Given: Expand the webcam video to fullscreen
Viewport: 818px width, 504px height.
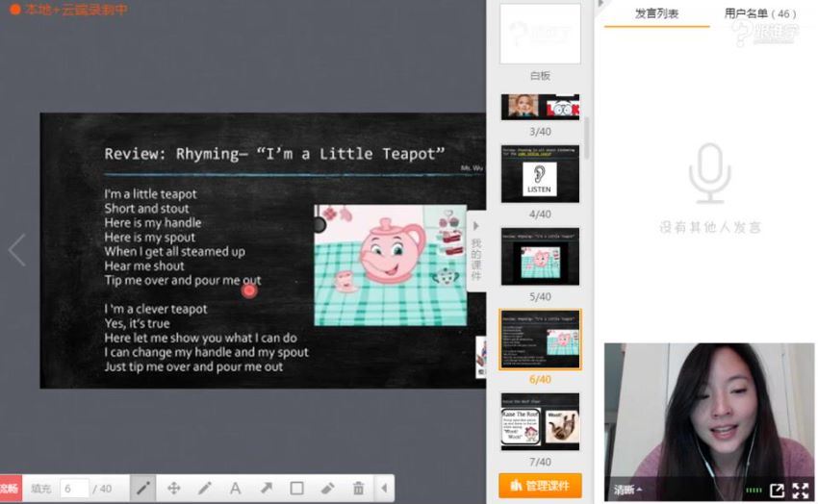Looking at the screenshot, I should (801, 490).
